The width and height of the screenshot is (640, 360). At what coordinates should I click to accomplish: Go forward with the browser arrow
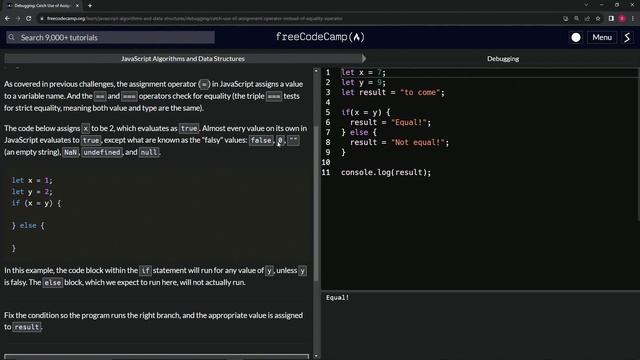(18, 18)
